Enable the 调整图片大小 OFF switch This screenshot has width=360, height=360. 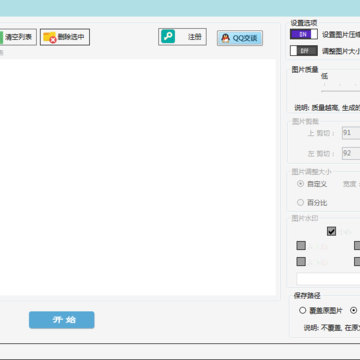tap(304, 51)
